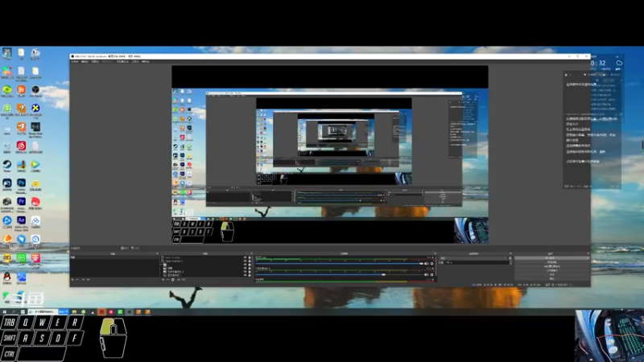This screenshot has height=362, width=644.
Task: Open settings gear of the second mixer channel
Action: (431, 274)
